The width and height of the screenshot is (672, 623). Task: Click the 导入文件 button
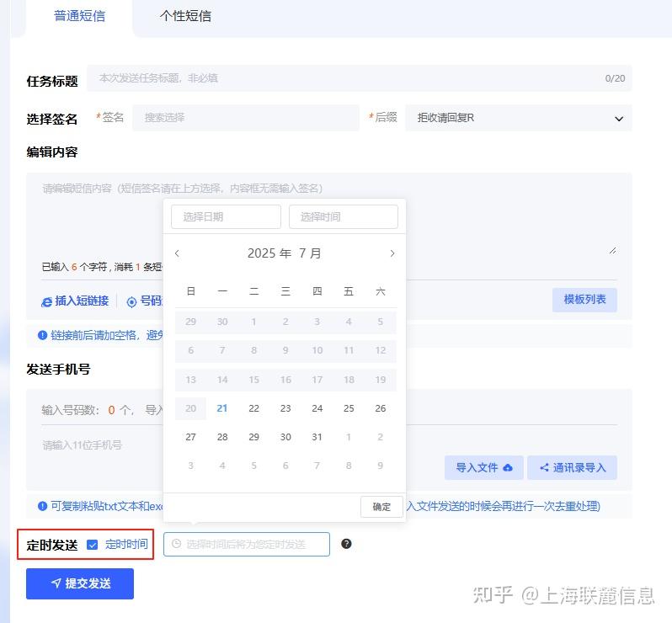tap(484, 467)
